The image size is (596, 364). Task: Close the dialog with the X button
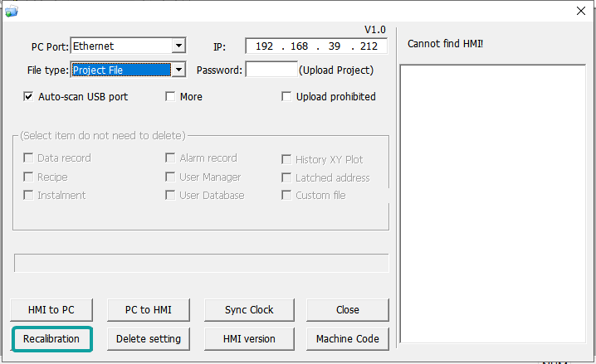580,11
